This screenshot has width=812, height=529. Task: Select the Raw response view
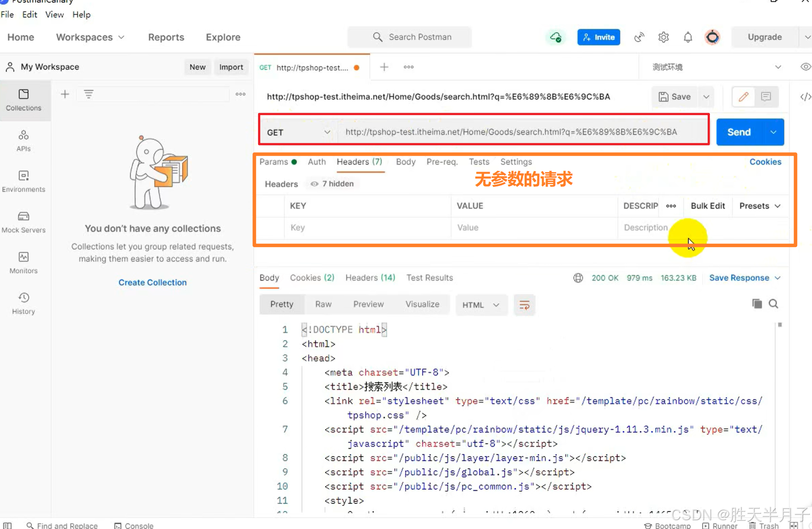[323, 304]
